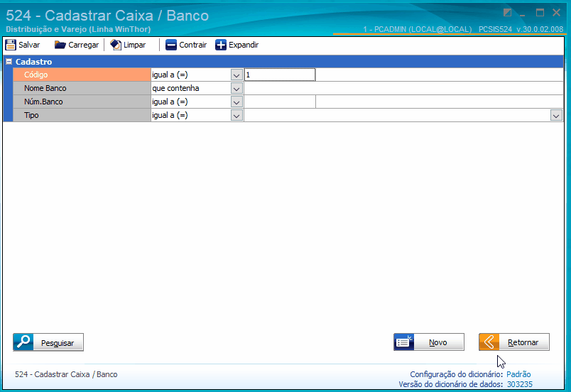Click the 'que contenha' operator text
The height and width of the screenshot is (392, 571).
[x=175, y=88]
